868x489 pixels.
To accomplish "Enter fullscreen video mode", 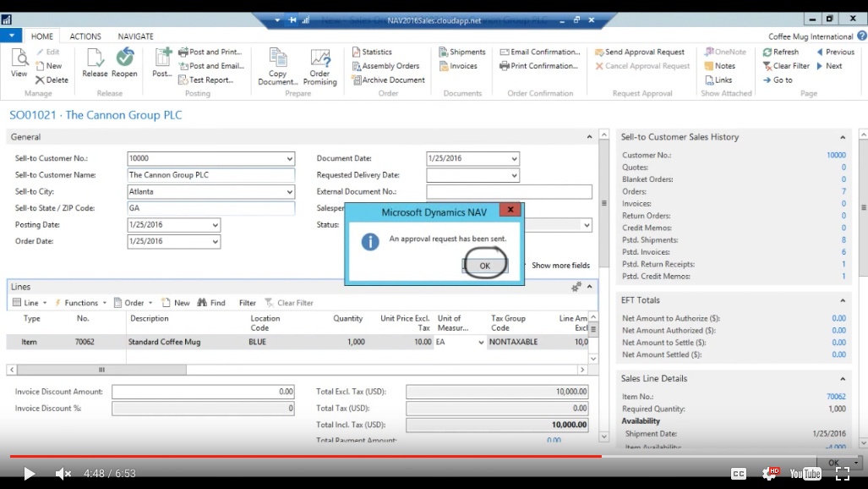I will point(842,474).
